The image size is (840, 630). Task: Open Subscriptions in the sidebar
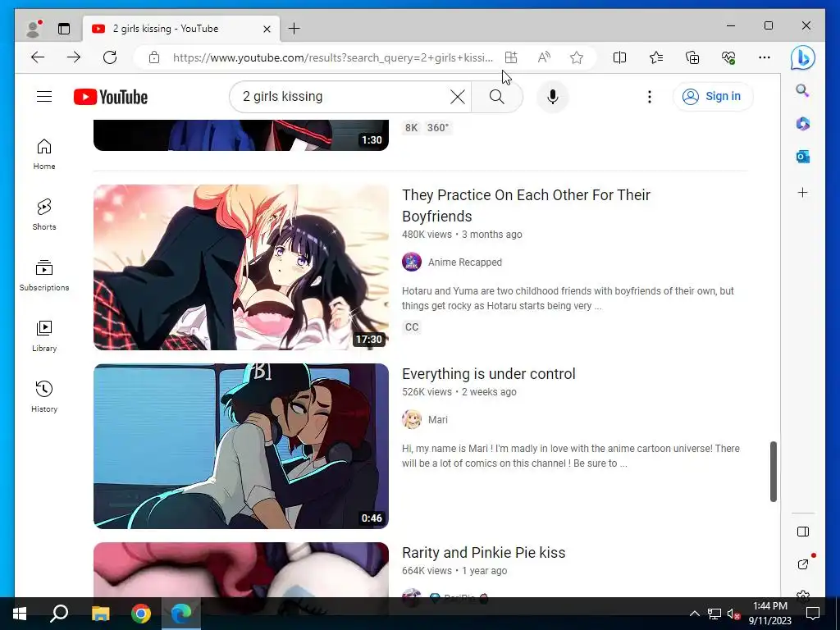[44, 276]
